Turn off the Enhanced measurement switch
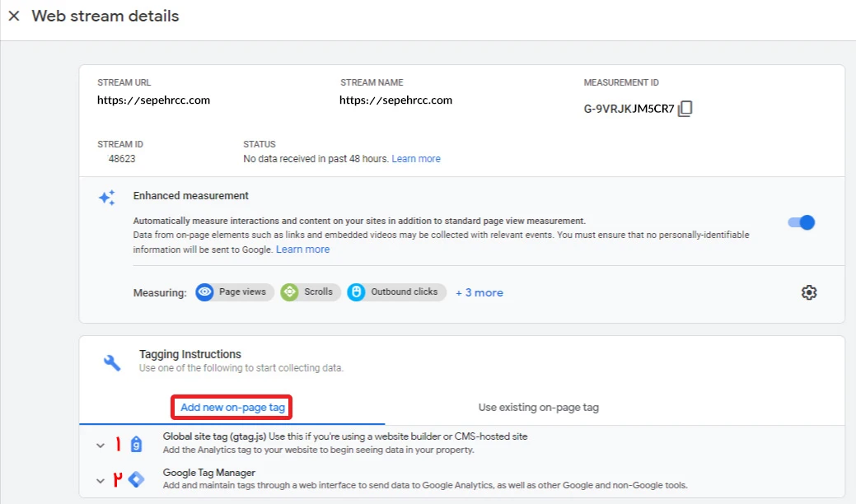Viewport: 856px width, 504px height. pyautogui.click(x=801, y=222)
